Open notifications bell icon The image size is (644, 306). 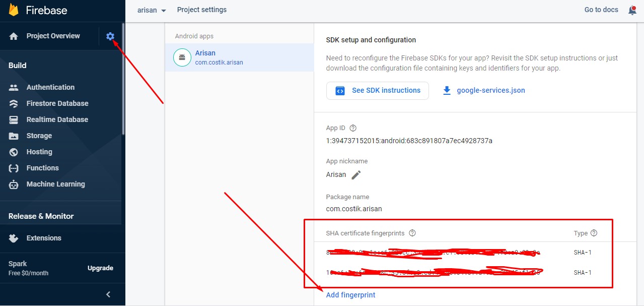[x=632, y=10]
